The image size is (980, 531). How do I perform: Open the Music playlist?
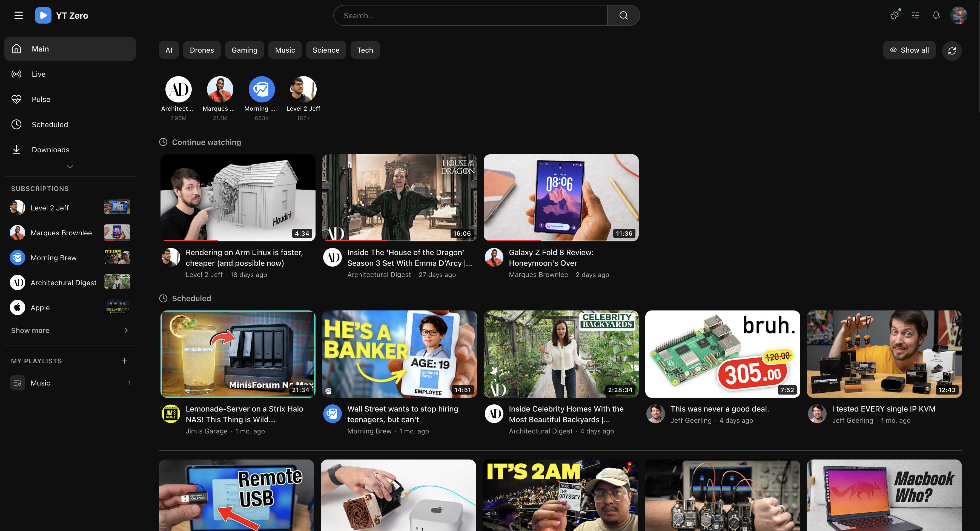pyautogui.click(x=70, y=383)
